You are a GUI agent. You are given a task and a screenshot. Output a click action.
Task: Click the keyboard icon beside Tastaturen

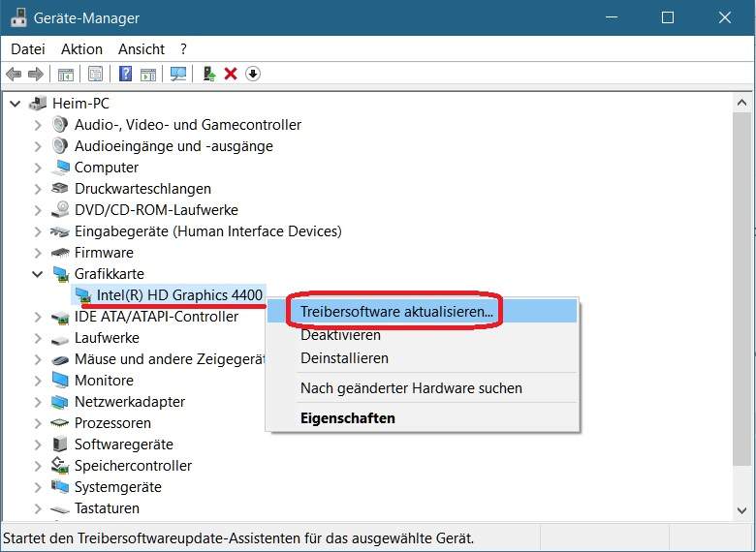coord(60,508)
